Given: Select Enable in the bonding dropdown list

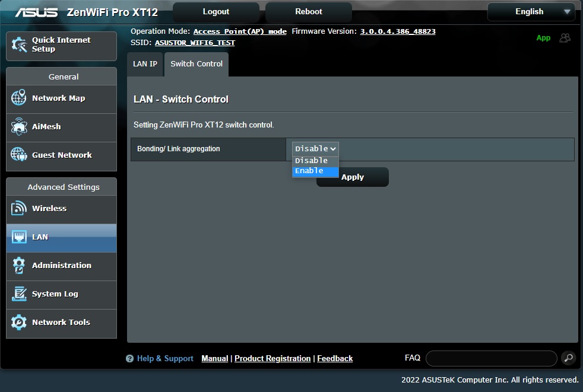Looking at the screenshot, I should [x=315, y=171].
